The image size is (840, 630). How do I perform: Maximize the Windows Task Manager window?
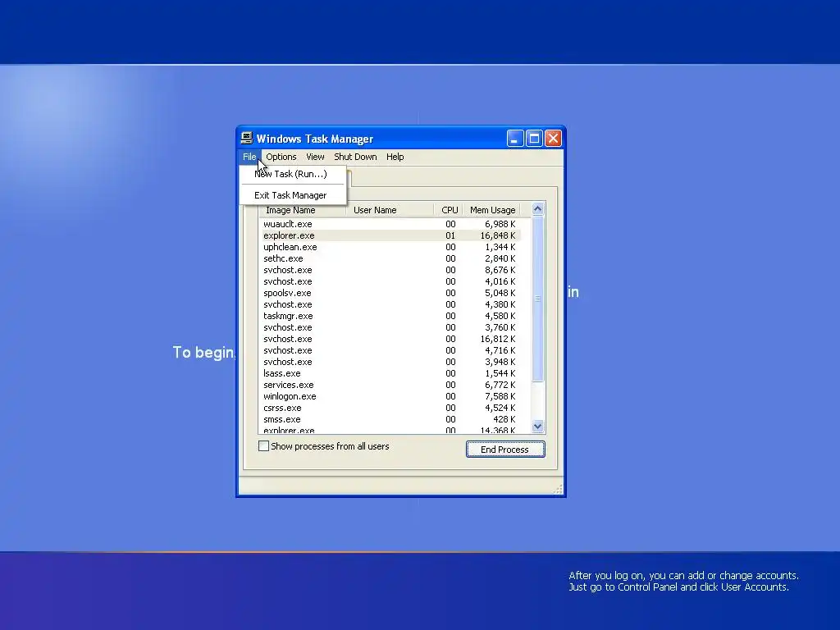534,139
